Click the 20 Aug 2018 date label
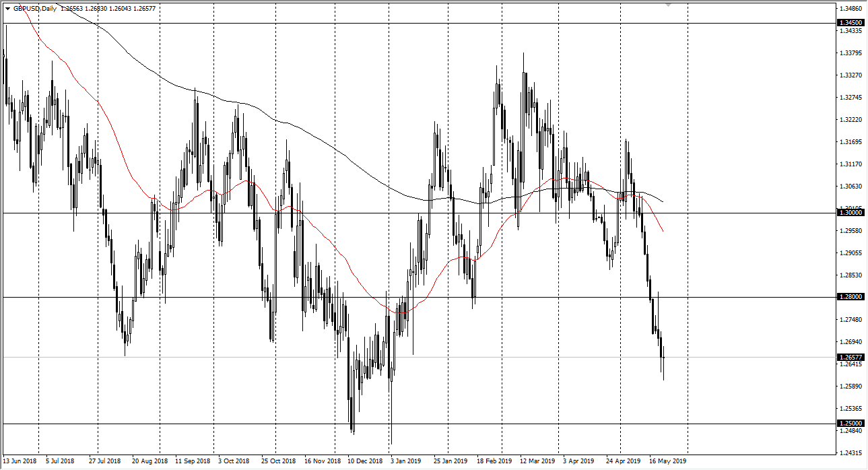The height and width of the screenshot is (470, 868). pyautogui.click(x=150, y=462)
